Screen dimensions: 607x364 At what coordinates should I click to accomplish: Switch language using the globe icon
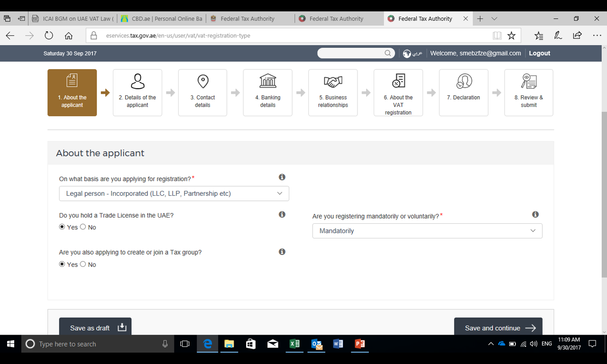click(x=407, y=54)
